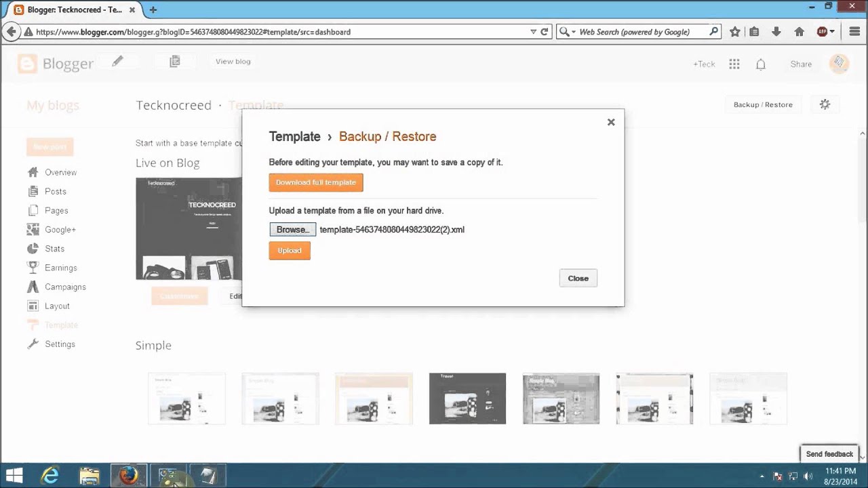Image resolution: width=868 pixels, height=488 pixels.
Task: Open Firefox hamburger menu
Action: pyautogui.click(x=854, y=31)
